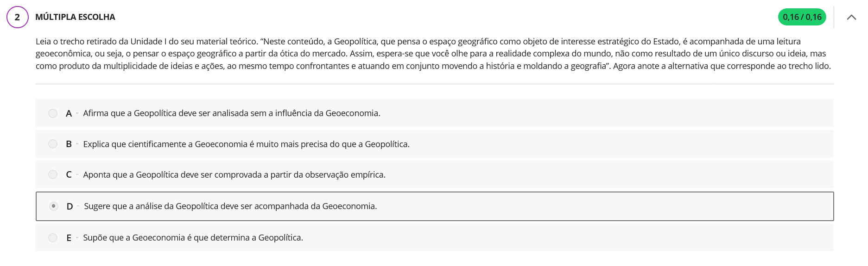This screenshot has height=266, width=868.
Task: Click the letter A option label
Action: [x=69, y=113]
